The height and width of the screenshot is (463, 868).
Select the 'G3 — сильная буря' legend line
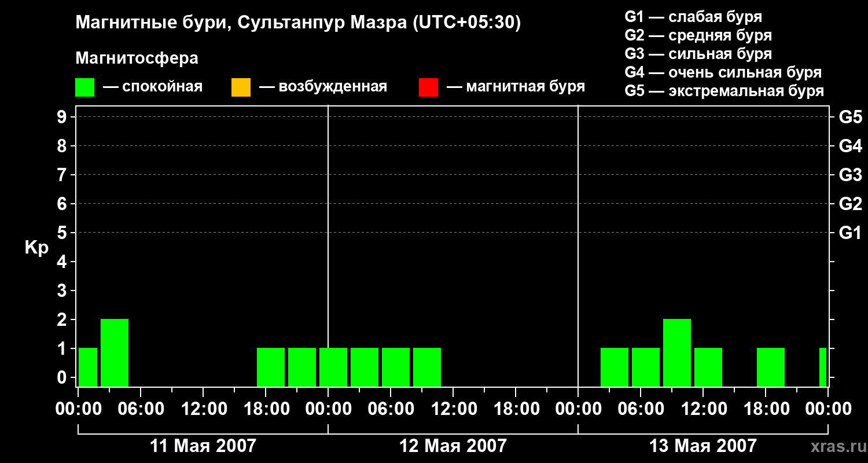coord(698,54)
